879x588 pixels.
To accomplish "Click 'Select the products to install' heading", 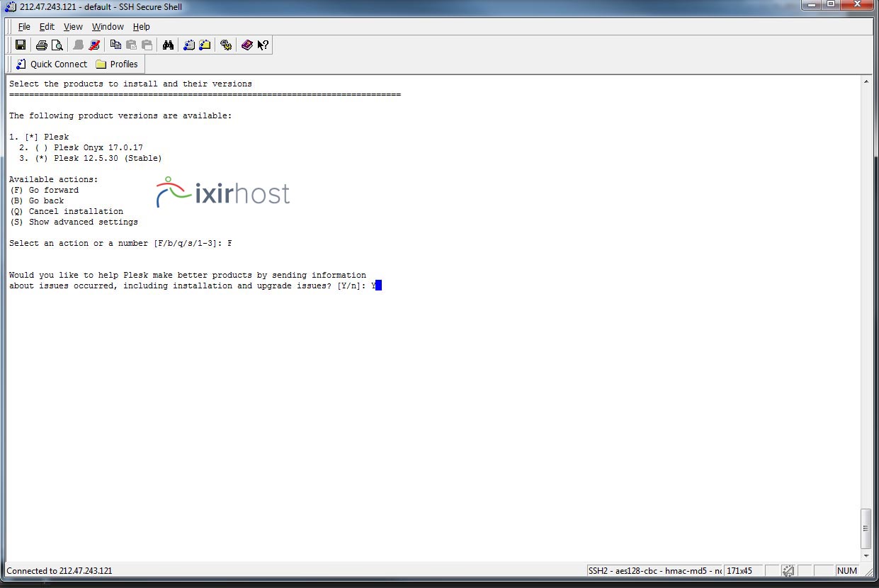I will coord(130,84).
